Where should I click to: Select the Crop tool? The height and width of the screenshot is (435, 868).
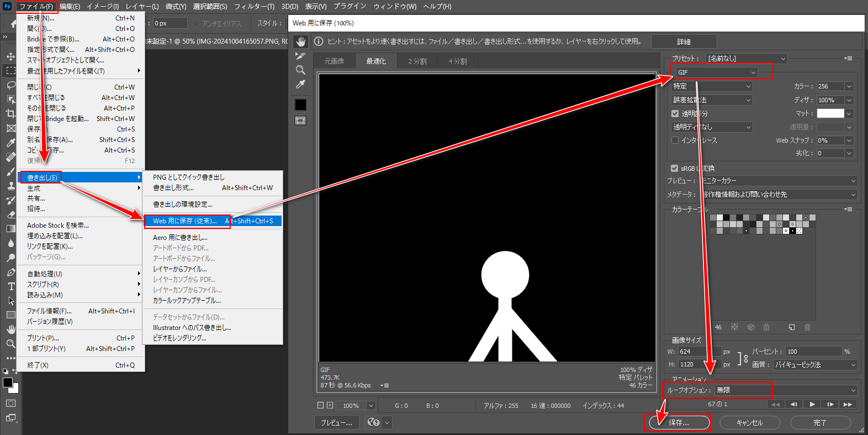coord(10,114)
